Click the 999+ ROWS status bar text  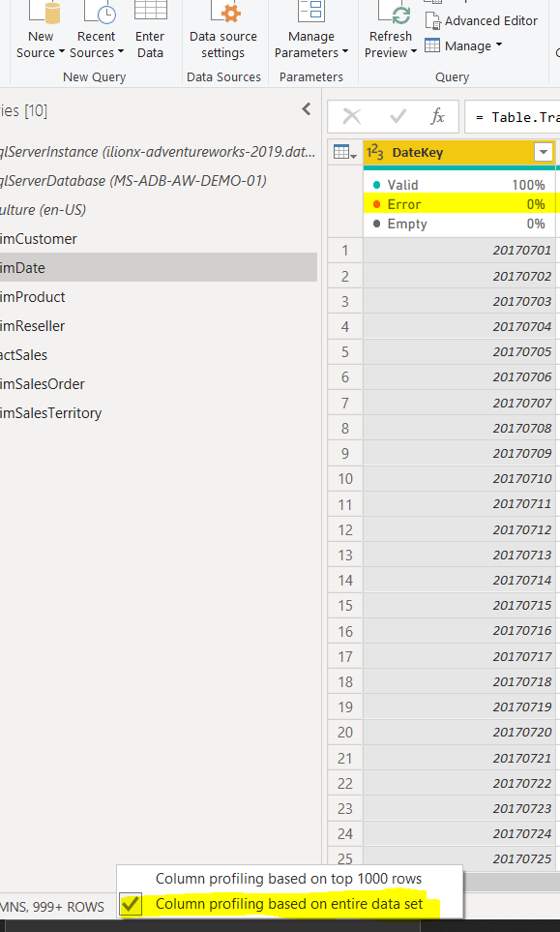point(69,907)
